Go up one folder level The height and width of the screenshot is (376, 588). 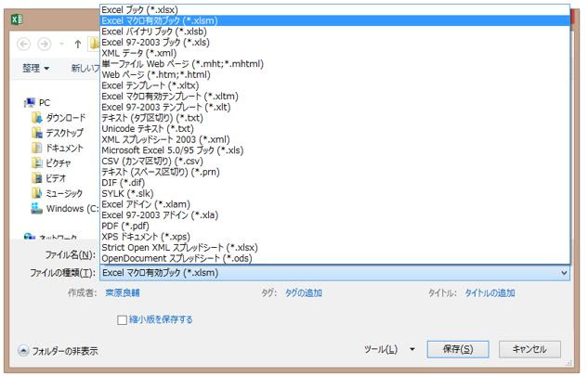(x=78, y=45)
